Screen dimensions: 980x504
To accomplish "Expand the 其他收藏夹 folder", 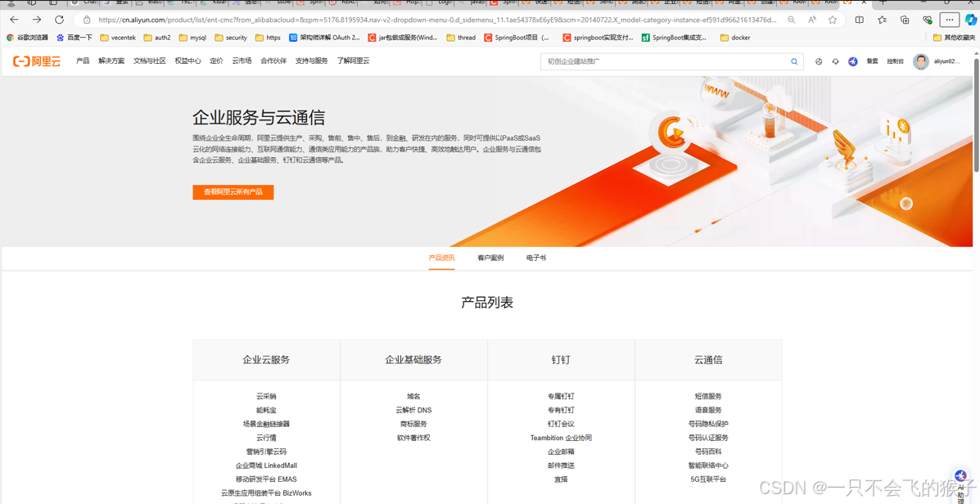I will coord(954,38).
